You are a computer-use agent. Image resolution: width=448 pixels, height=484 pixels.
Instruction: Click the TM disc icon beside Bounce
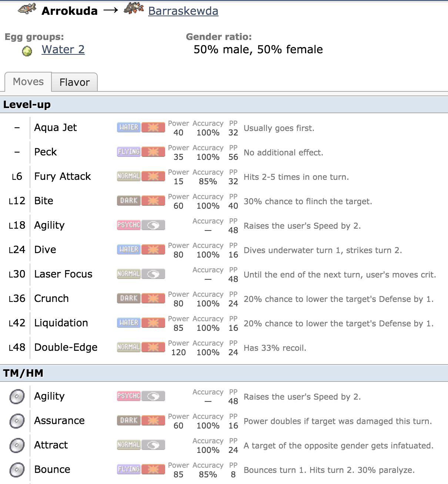click(x=17, y=470)
